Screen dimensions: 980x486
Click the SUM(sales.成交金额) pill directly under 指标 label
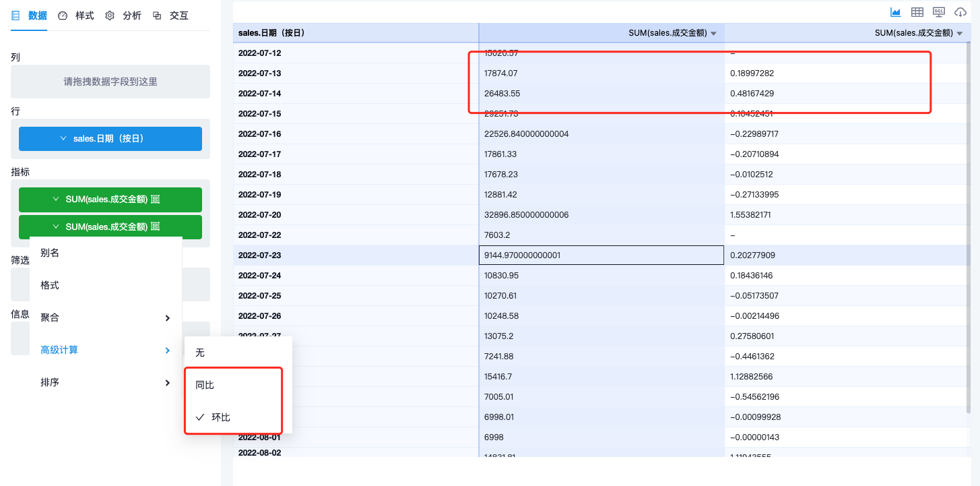pyautogui.click(x=110, y=200)
